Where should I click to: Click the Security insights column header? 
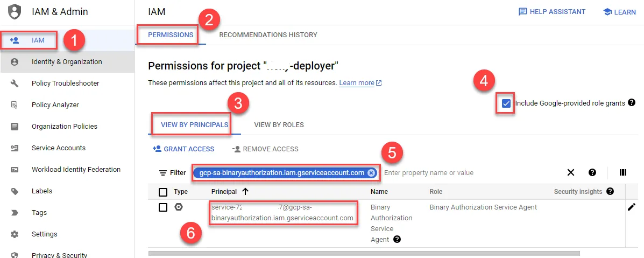578,191
